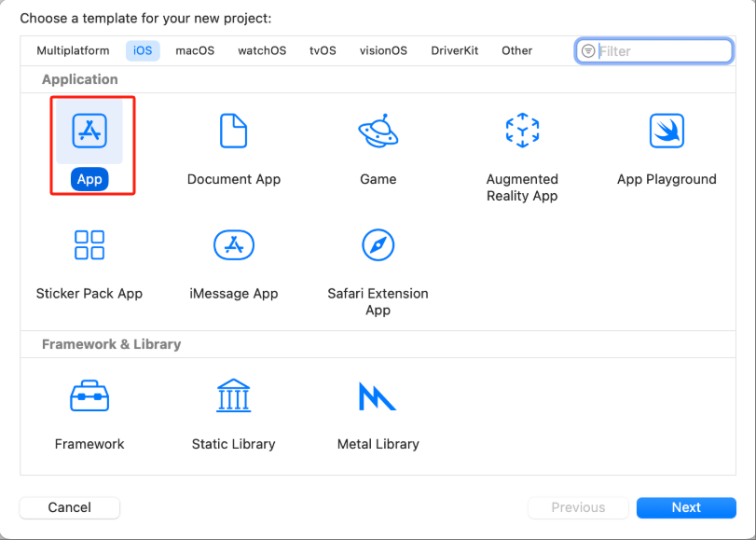
Task: Switch to the tvOS tab
Action: (x=323, y=50)
